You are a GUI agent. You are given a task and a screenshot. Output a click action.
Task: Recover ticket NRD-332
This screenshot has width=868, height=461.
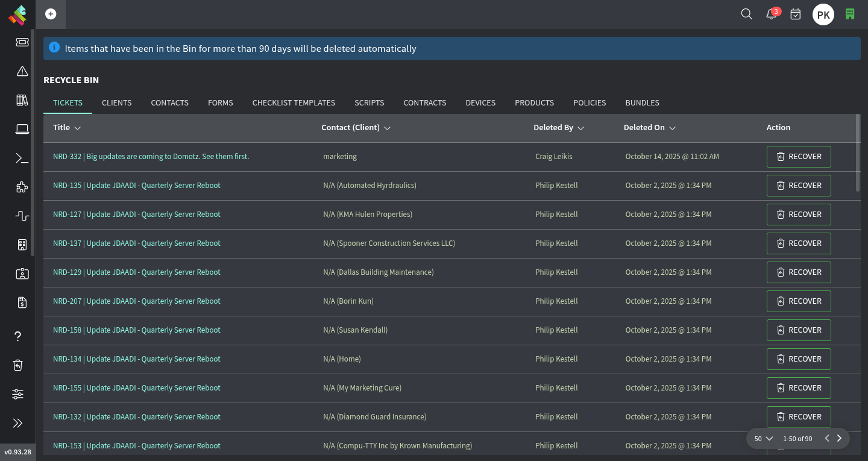point(798,157)
